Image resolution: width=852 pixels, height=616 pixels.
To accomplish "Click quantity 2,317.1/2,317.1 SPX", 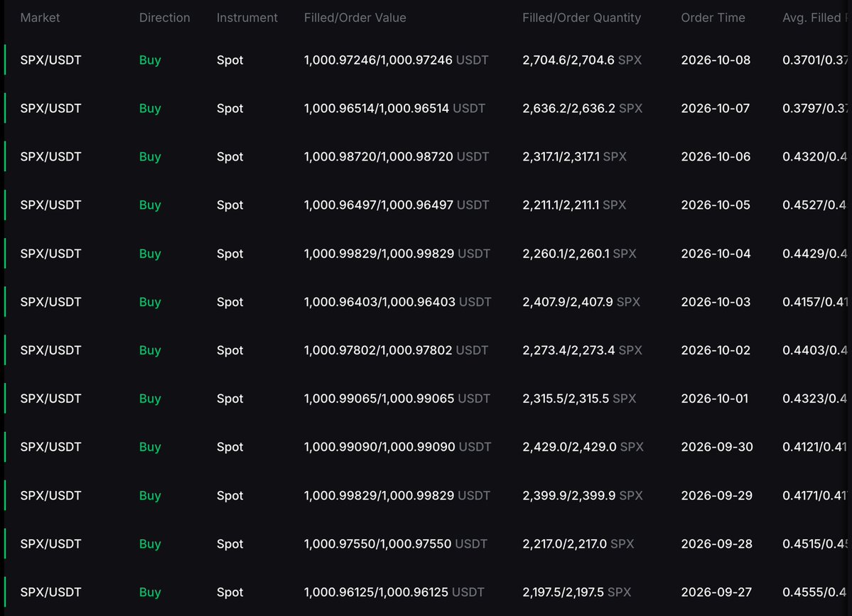I will pyautogui.click(x=574, y=157).
